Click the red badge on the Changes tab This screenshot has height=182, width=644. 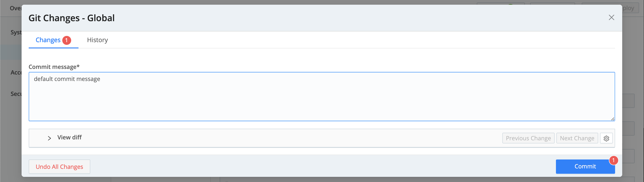[66, 40]
